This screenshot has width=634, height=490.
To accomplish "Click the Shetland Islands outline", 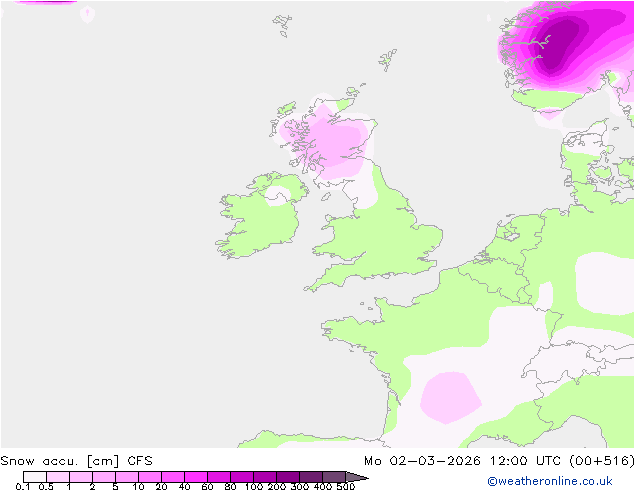I will click(x=387, y=59).
